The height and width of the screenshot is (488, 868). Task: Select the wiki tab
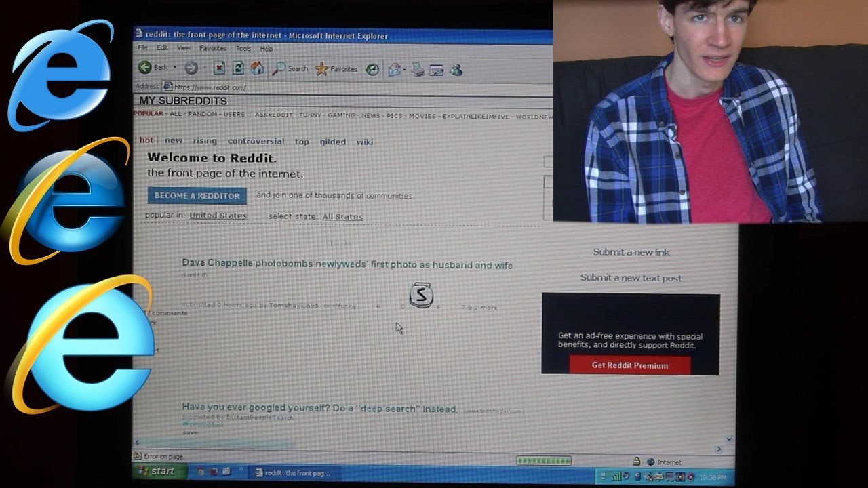pyautogui.click(x=365, y=142)
